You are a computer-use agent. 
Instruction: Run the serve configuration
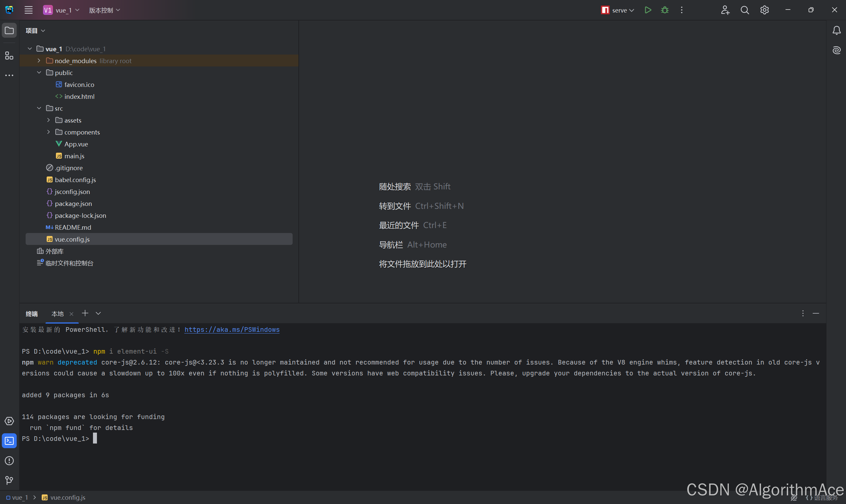pyautogui.click(x=647, y=10)
